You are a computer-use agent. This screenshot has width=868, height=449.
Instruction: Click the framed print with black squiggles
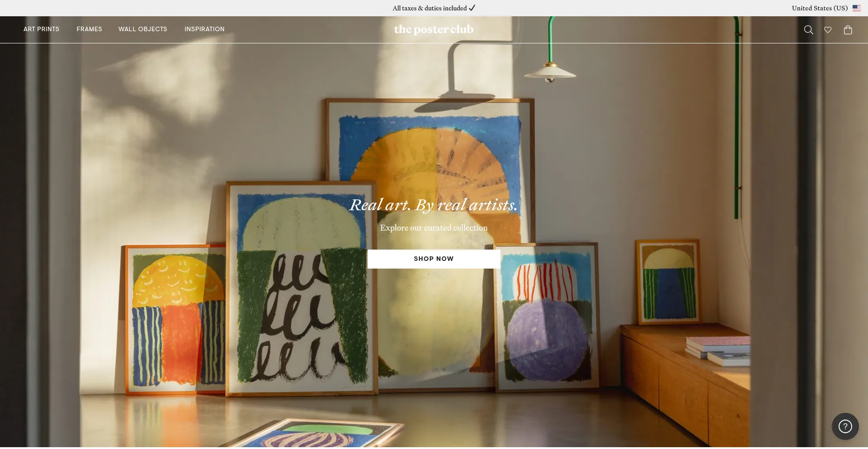click(x=302, y=289)
